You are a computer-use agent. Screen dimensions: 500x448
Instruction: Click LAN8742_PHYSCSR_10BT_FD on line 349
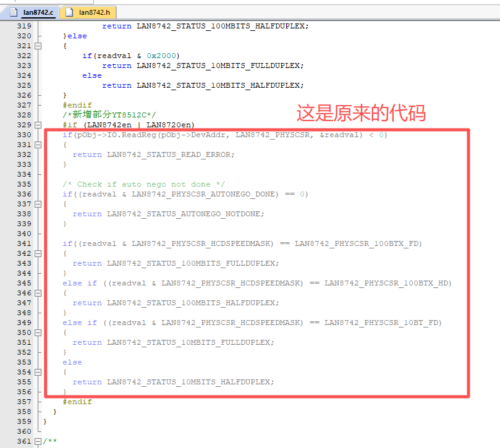[x=381, y=323]
